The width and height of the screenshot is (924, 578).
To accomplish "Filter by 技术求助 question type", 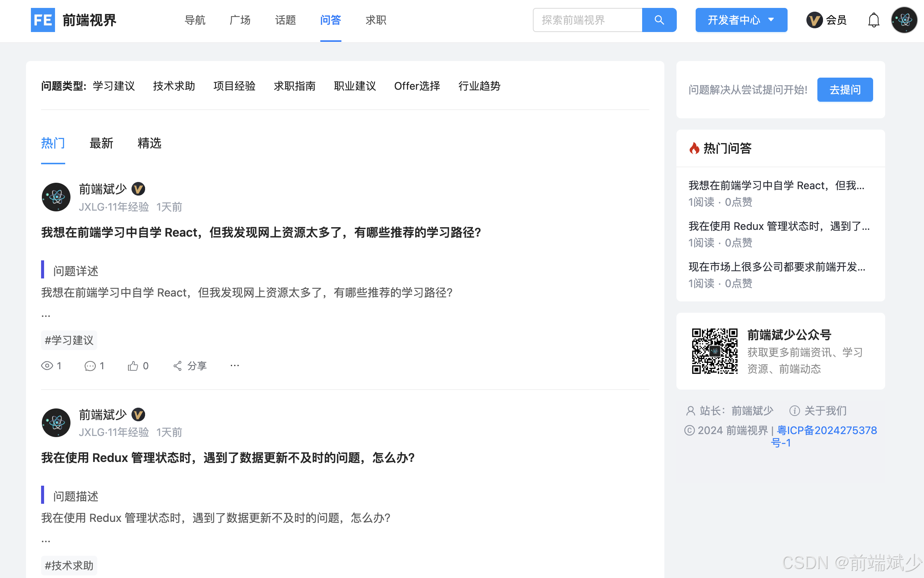I will pyautogui.click(x=174, y=86).
